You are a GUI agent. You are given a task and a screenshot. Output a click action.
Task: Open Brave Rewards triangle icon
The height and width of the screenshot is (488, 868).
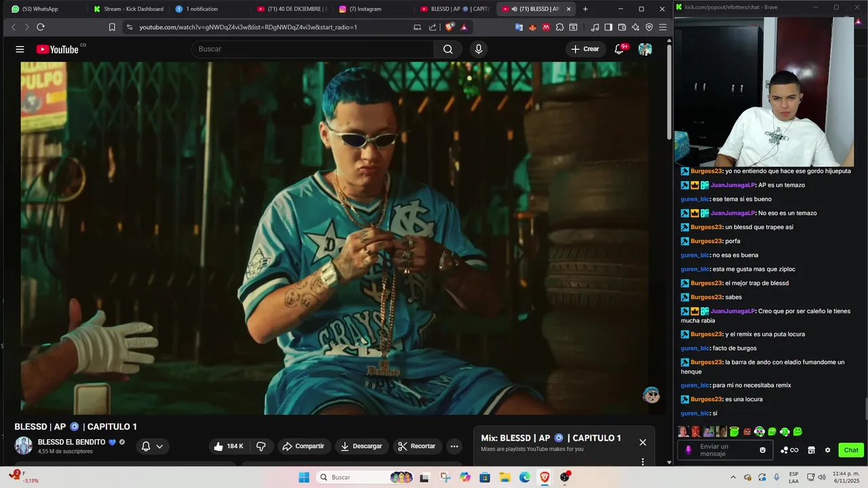click(464, 27)
